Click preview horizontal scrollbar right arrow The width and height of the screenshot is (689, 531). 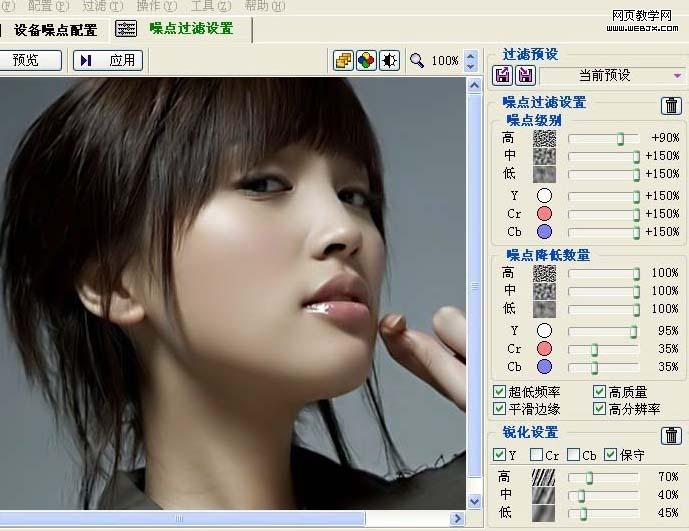tap(457, 519)
